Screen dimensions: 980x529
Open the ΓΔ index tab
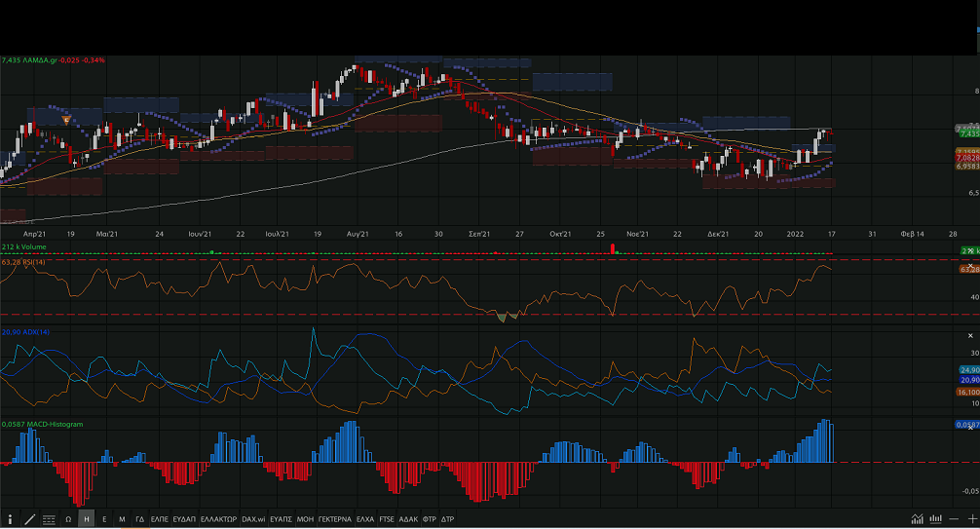coord(139,519)
